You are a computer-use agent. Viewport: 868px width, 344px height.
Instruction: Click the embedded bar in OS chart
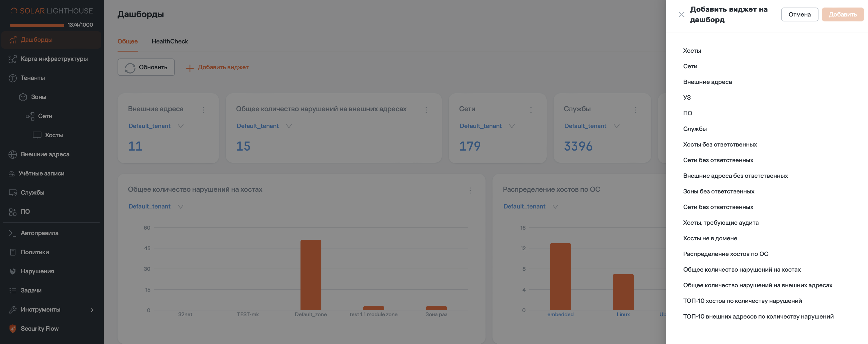[x=560, y=276]
